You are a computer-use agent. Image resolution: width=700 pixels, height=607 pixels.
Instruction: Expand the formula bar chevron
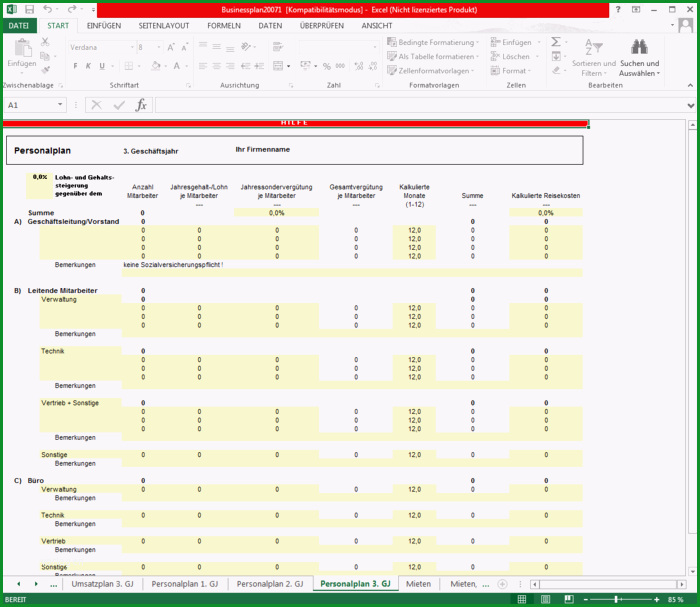[x=691, y=105]
